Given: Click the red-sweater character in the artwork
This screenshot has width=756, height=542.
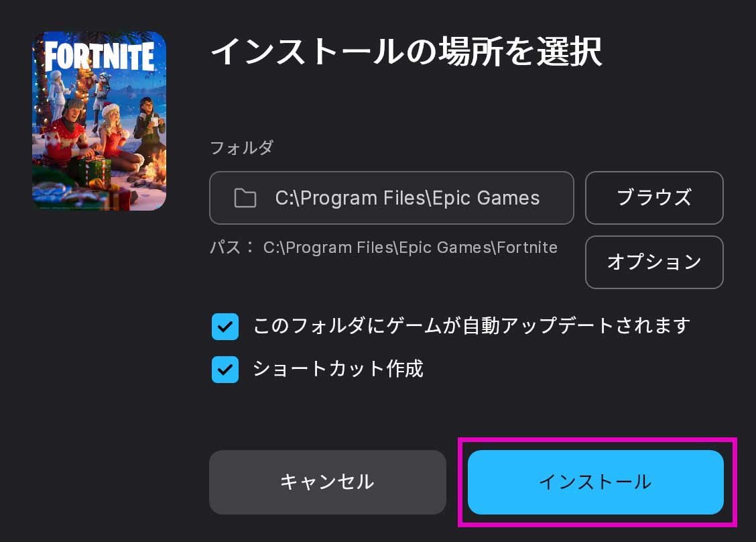Looking at the screenshot, I should tap(68, 130).
